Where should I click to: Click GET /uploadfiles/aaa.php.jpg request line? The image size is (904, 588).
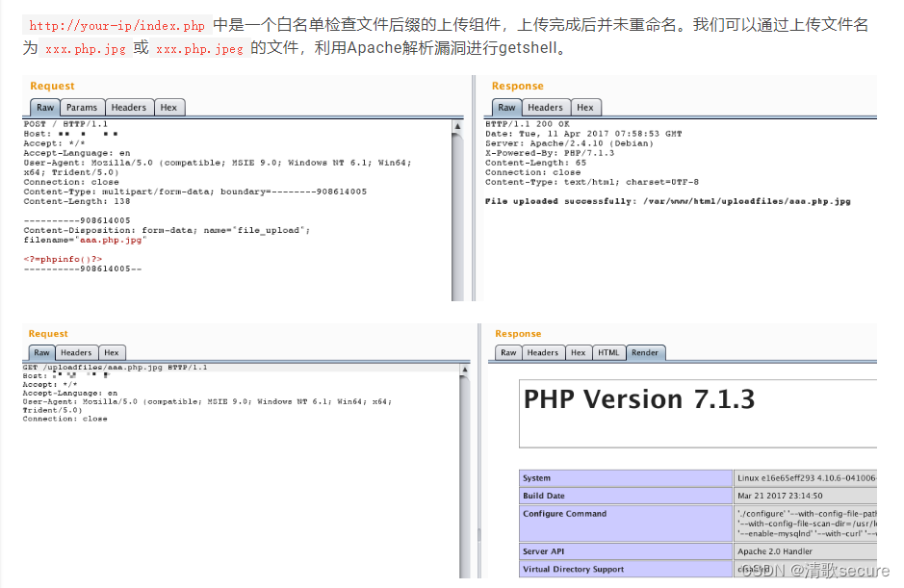(x=116, y=368)
